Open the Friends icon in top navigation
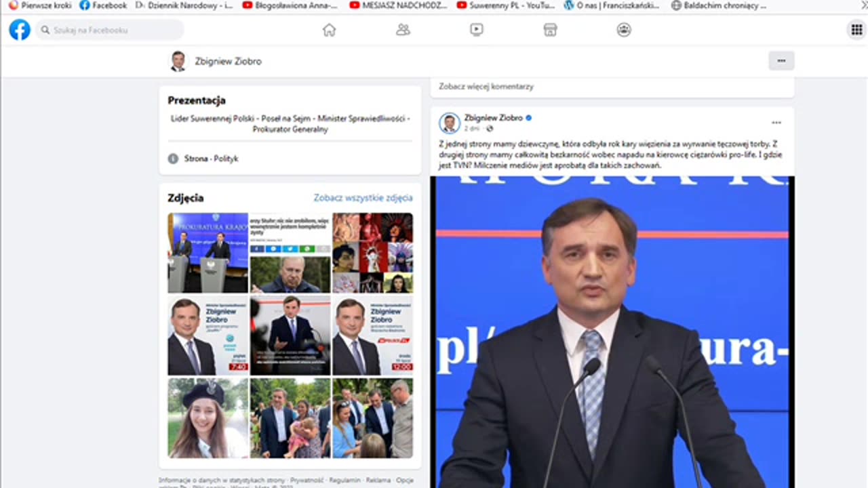 (403, 30)
